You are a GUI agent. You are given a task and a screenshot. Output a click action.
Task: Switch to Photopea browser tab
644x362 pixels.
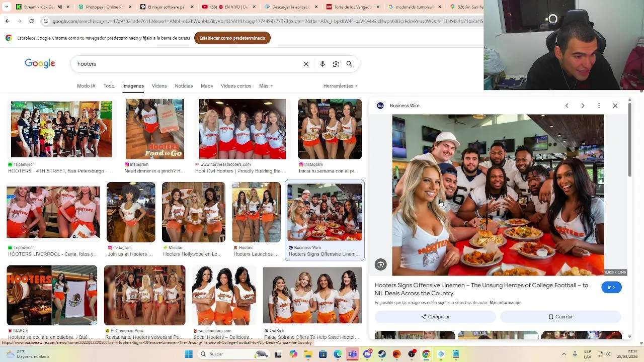105,7
